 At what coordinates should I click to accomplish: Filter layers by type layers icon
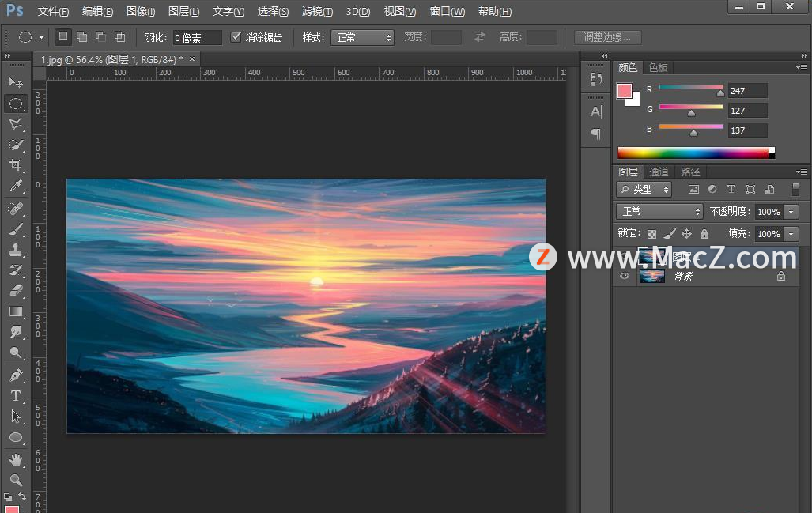[x=731, y=190]
